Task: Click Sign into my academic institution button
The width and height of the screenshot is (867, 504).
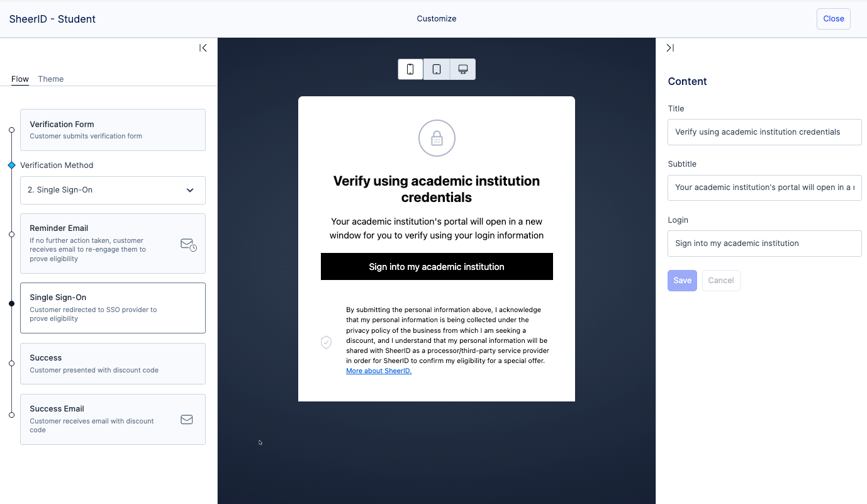Action: 437,267
